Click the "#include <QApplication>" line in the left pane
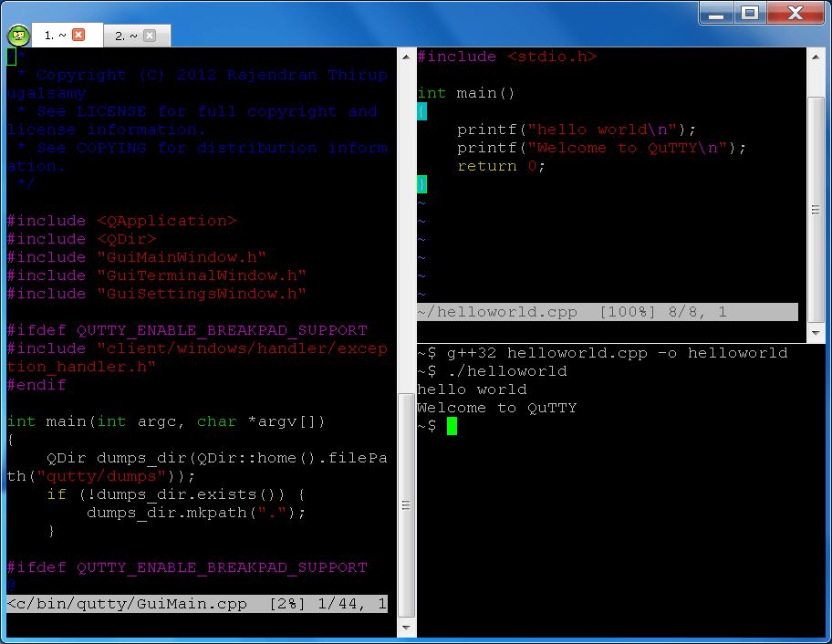Viewport: 832px width, 644px height. 119,220
